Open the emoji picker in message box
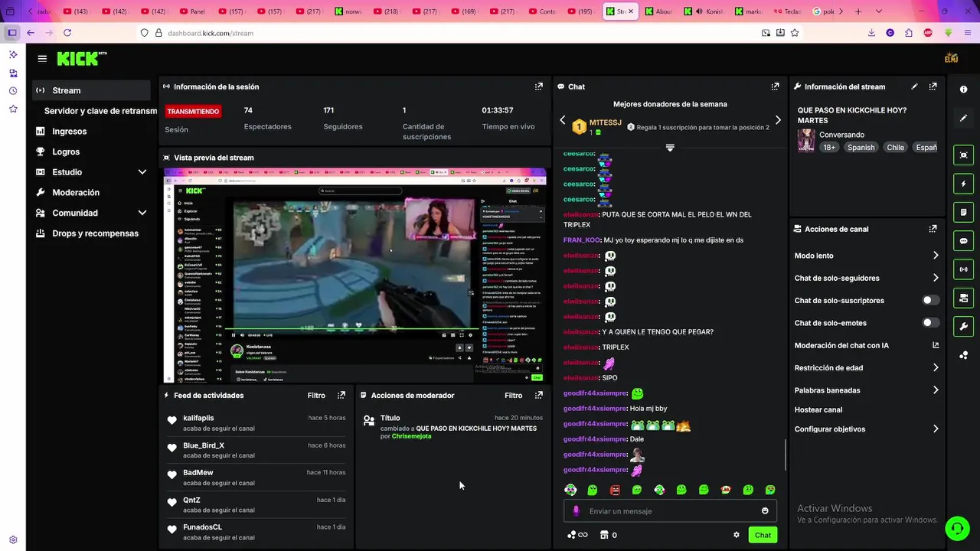The height and width of the screenshot is (551, 980). pyautogui.click(x=765, y=511)
